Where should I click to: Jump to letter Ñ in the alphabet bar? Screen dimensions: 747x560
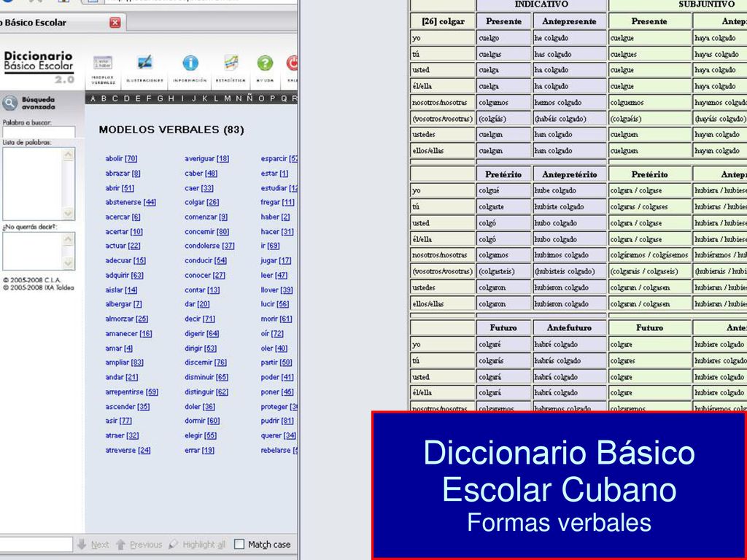tap(250, 98)
